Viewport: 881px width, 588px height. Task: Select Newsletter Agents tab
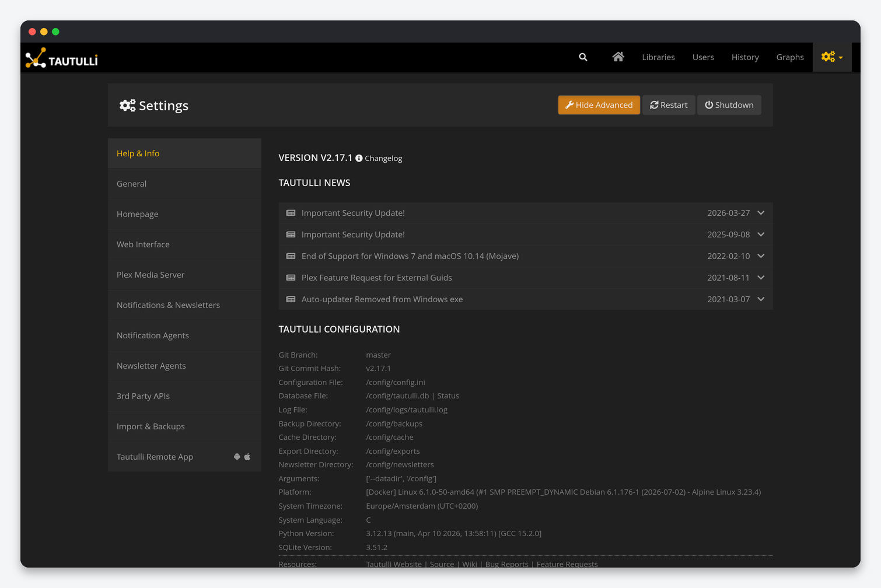pos(184,366)
